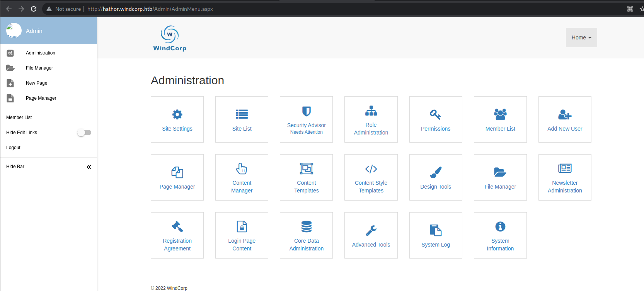Screen dimensions: 644x291
Task: Click the Logout link in sidebar
Action: coord(13,148)
